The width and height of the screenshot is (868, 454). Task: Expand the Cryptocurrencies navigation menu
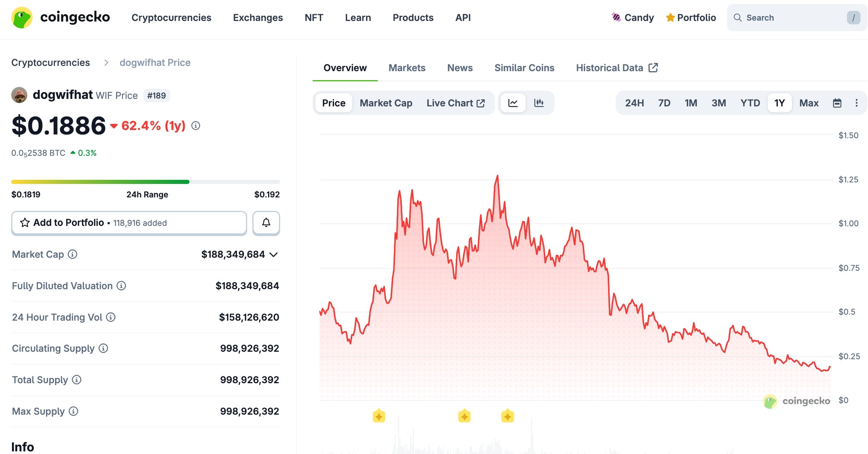click(x=172, y=17)
